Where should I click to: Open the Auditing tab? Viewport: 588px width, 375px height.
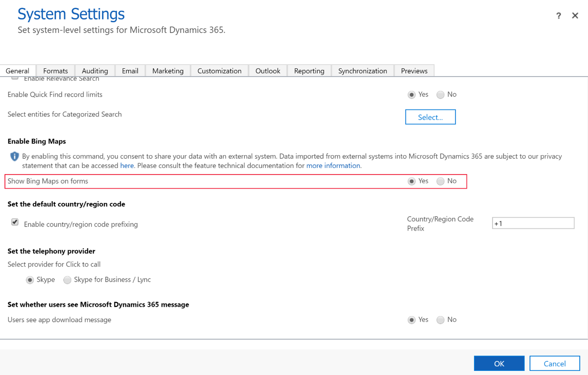click(95, 71)
